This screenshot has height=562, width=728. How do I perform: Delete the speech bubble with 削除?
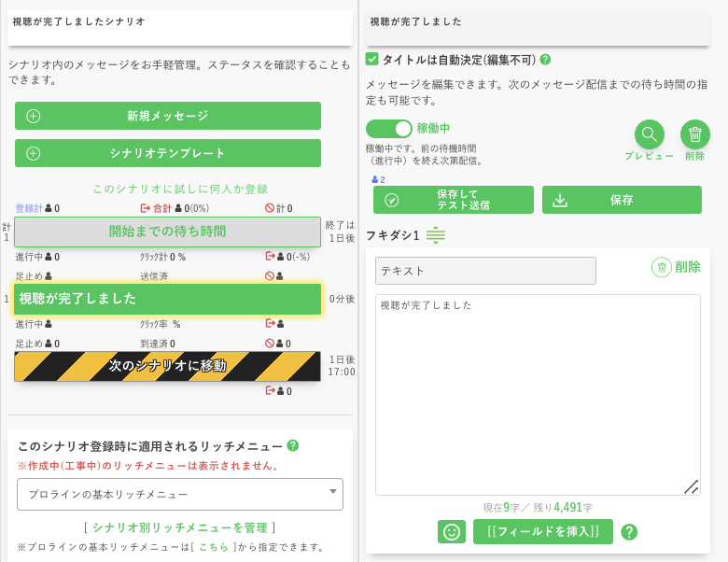(x=676, y=267)
